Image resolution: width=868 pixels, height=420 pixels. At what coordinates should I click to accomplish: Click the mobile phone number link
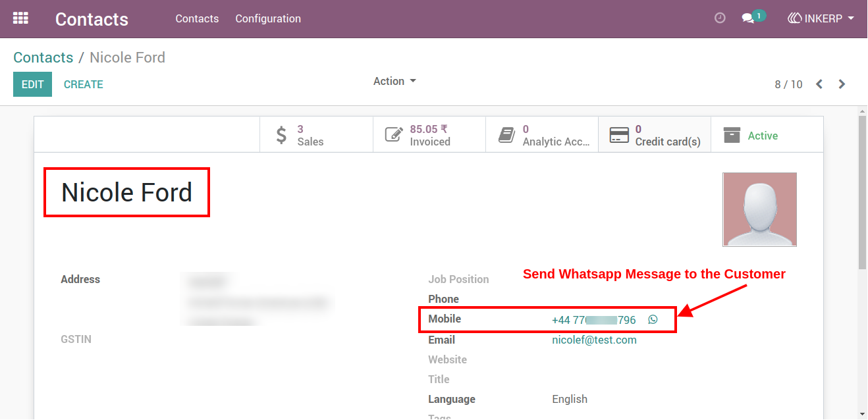594,320
